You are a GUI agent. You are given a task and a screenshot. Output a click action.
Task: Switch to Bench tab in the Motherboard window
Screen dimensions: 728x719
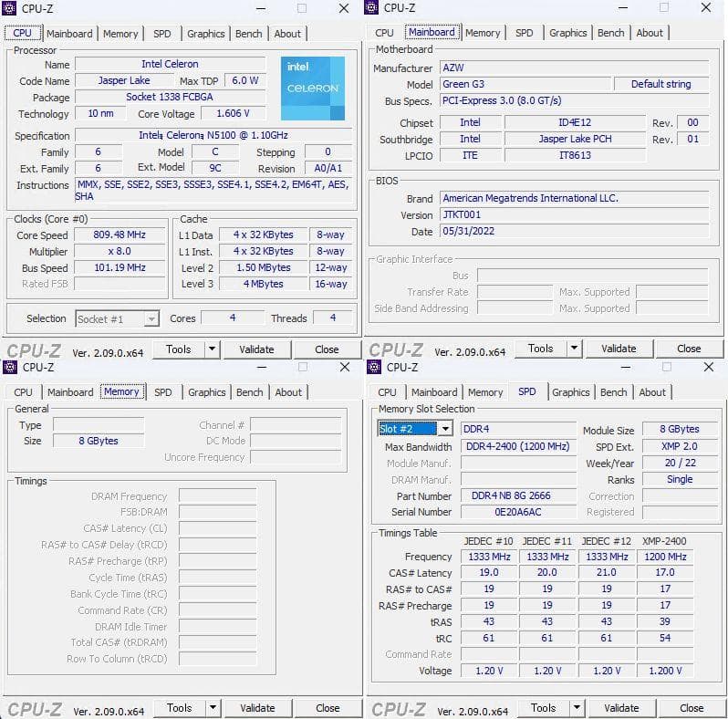coord(610,33)
